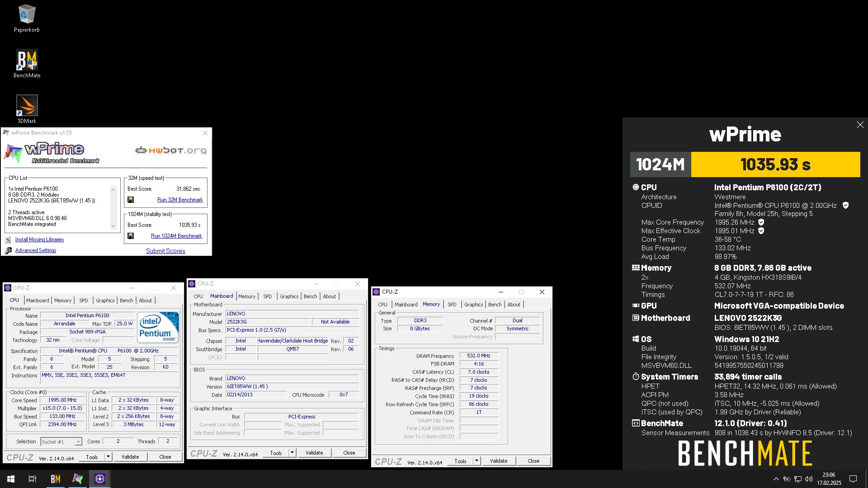Click the verified shield beside CPUID

coord(845,205)
